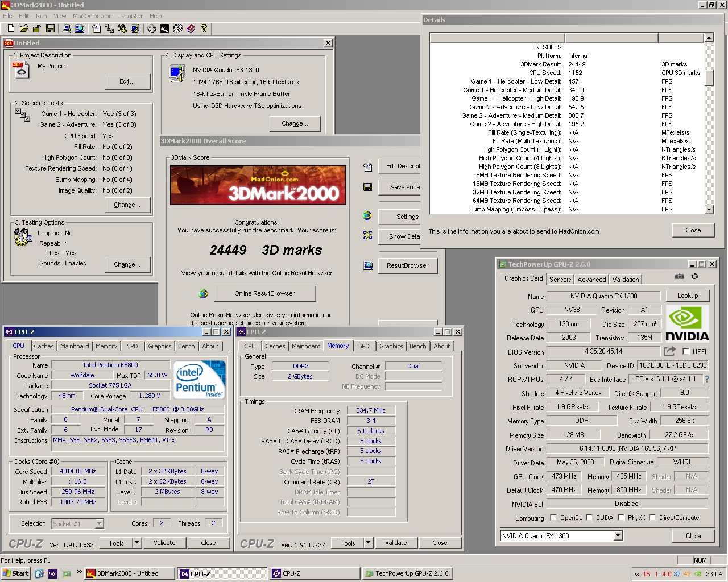Click the NVIDIA tray icon
The width and height of the screenshot is (728, 582).
coord(698,574)
